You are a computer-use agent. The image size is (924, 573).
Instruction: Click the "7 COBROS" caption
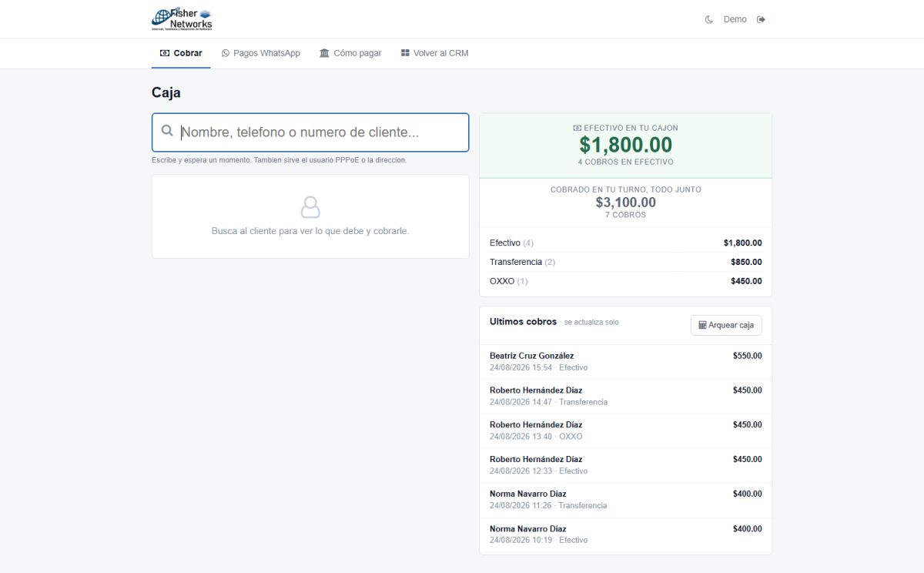(x=626, y=215)
